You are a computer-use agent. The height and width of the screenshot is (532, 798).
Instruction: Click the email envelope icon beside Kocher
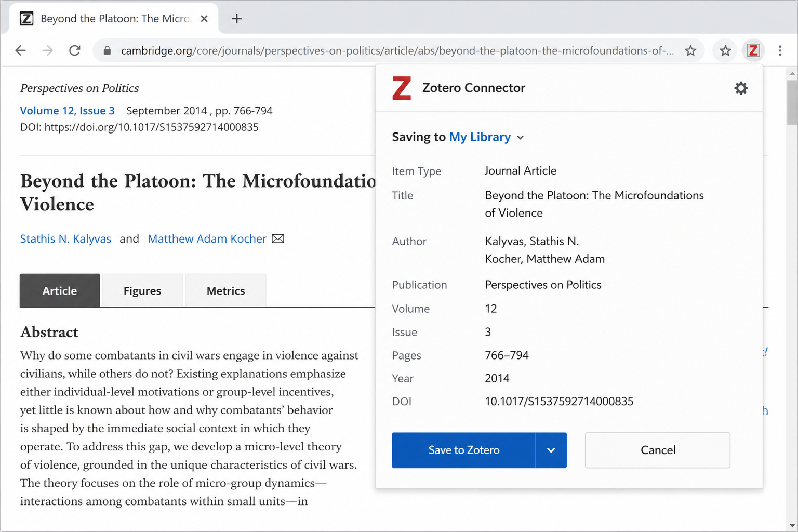tap(278, 238)
